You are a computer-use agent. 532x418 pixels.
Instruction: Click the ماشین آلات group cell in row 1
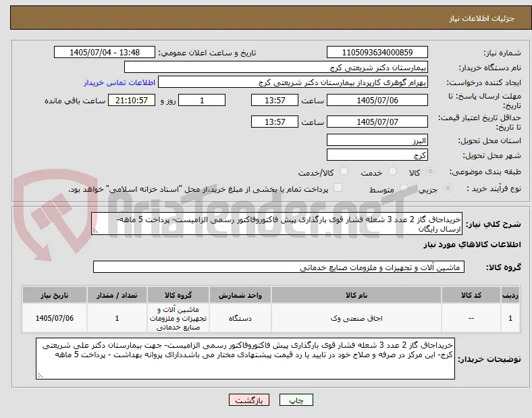178,318
